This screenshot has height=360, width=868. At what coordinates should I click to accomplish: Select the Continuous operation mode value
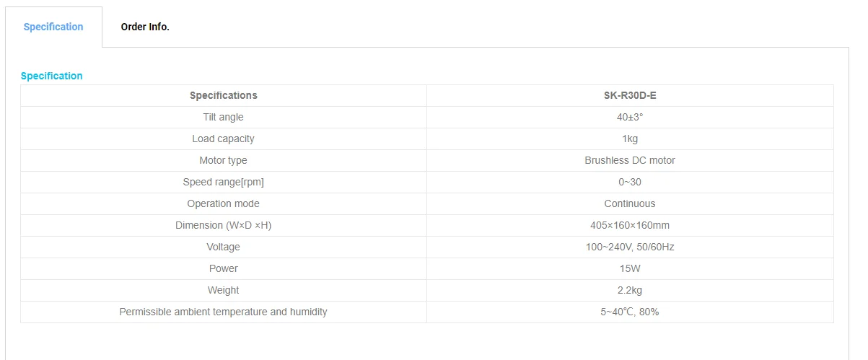tap(630, 203)
